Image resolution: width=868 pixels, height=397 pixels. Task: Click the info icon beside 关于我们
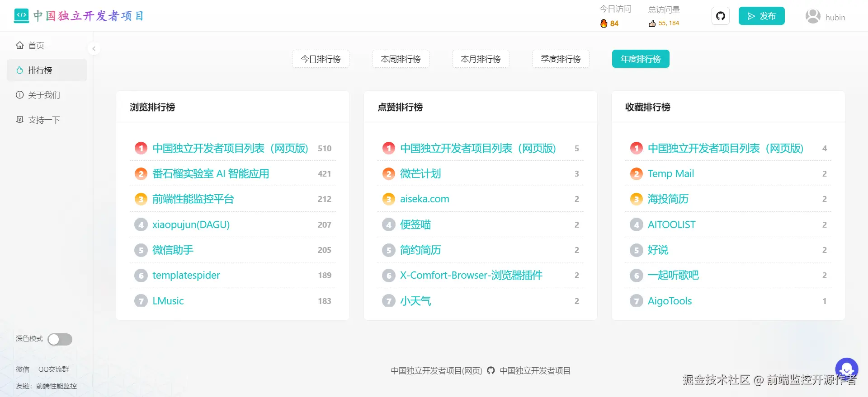coord(20,95)
